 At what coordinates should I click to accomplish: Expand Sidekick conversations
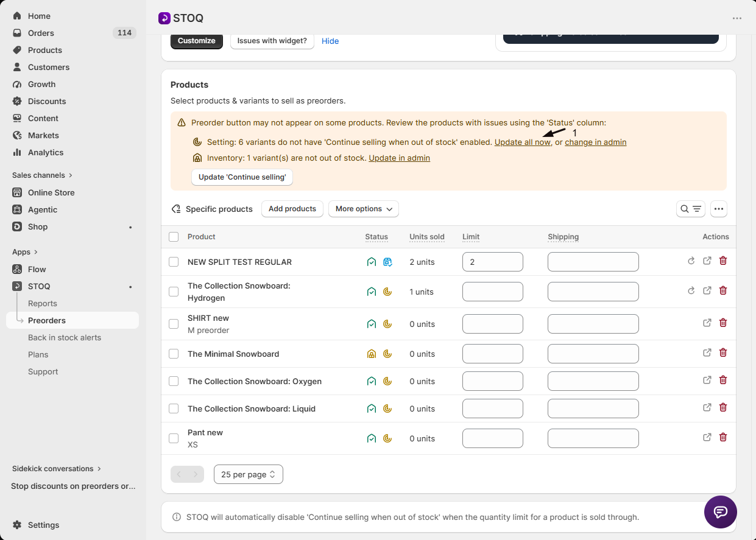click(x=57, y=469)
